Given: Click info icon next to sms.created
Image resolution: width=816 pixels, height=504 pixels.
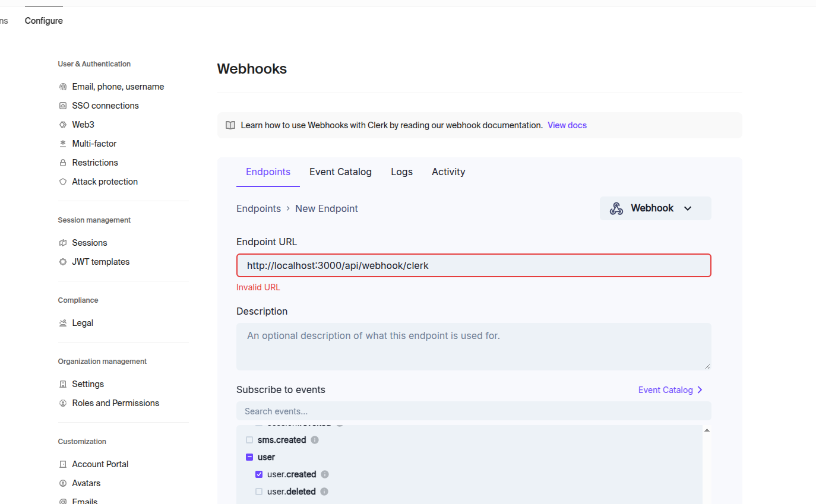Looking at the screenshot, I should (x=315, y=440).
